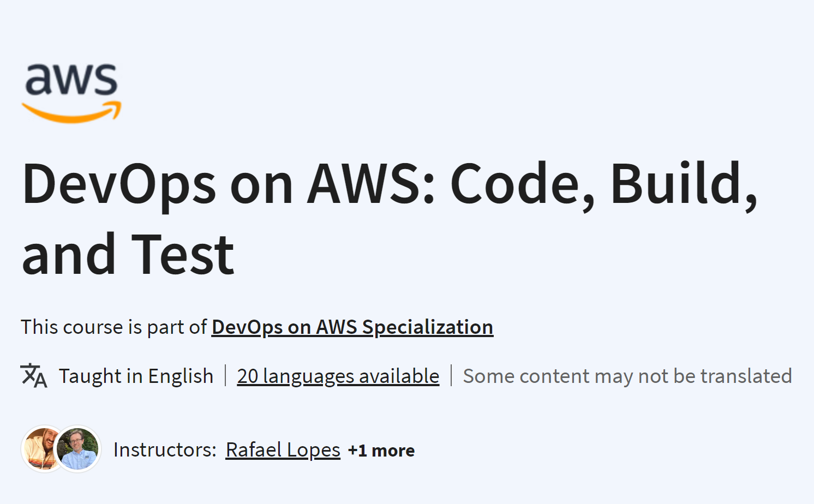The image size is (814, 504).
Task: Click the translation disclaimer text
Action: (627, 376)
